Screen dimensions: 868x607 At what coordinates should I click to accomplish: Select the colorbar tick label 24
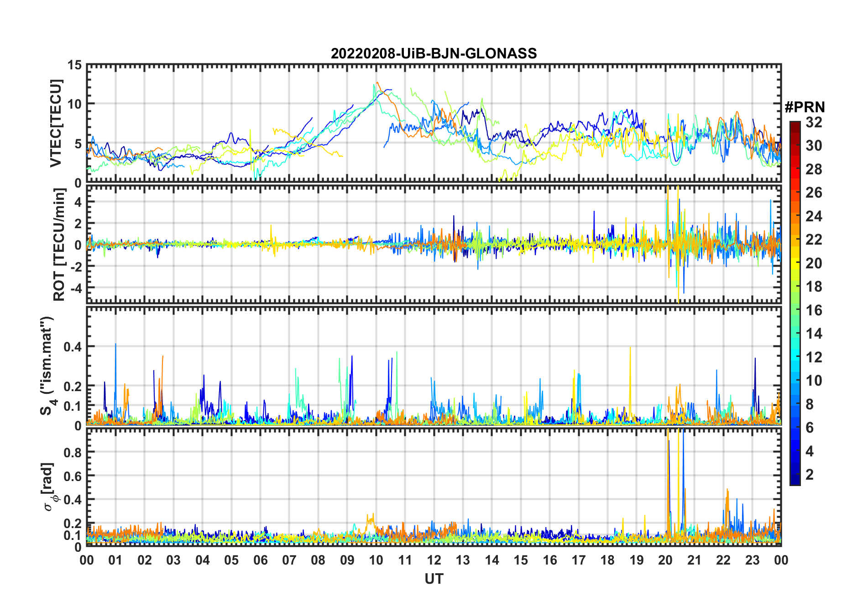814,216
